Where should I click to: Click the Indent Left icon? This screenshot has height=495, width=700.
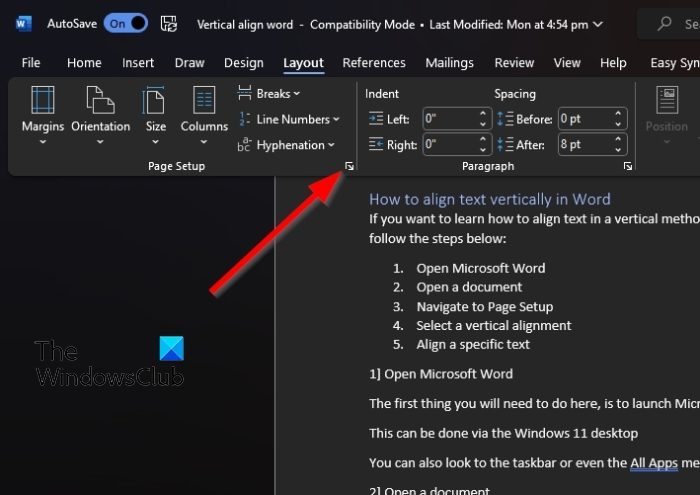tap(375, 119)
